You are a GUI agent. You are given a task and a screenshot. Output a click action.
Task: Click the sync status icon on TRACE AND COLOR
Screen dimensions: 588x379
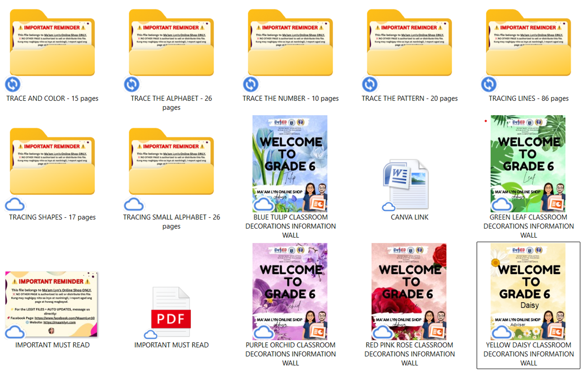13,84
